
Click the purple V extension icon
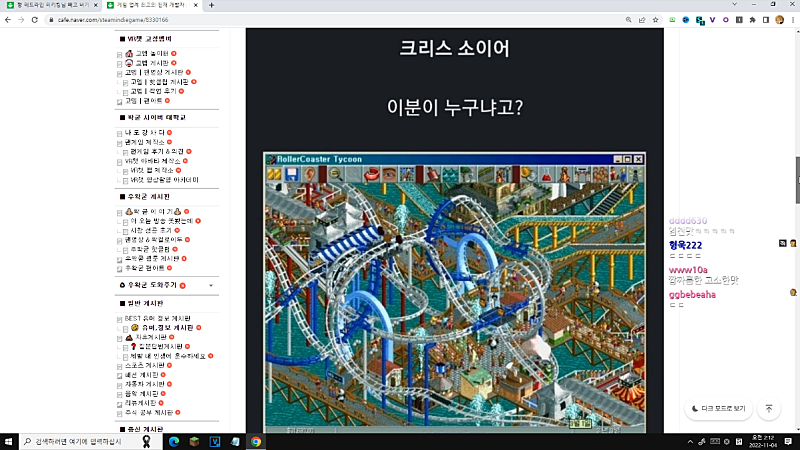point(712,20)
